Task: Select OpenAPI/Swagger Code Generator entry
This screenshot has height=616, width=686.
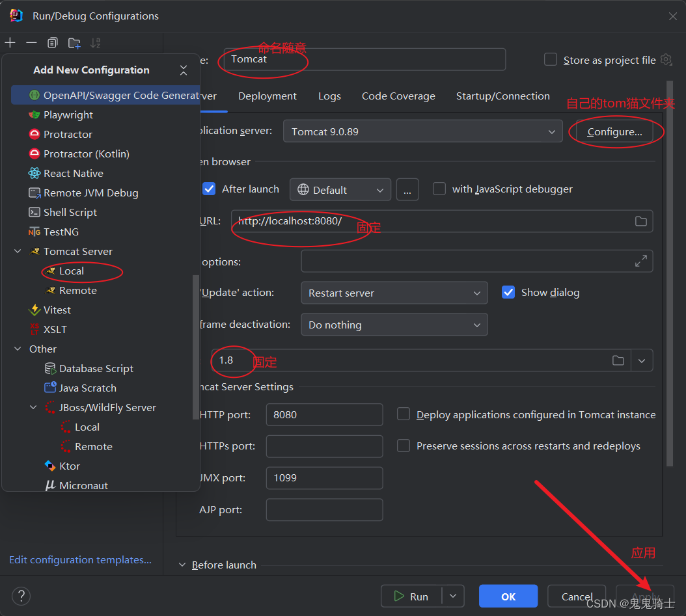Action: (x=105, y=95)
